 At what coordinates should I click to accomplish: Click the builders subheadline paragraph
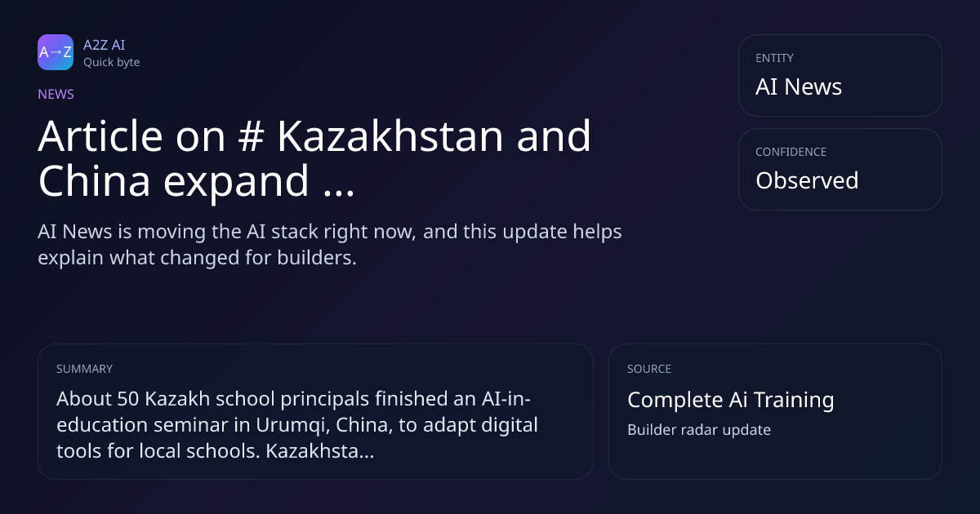(x=330, y=244)
